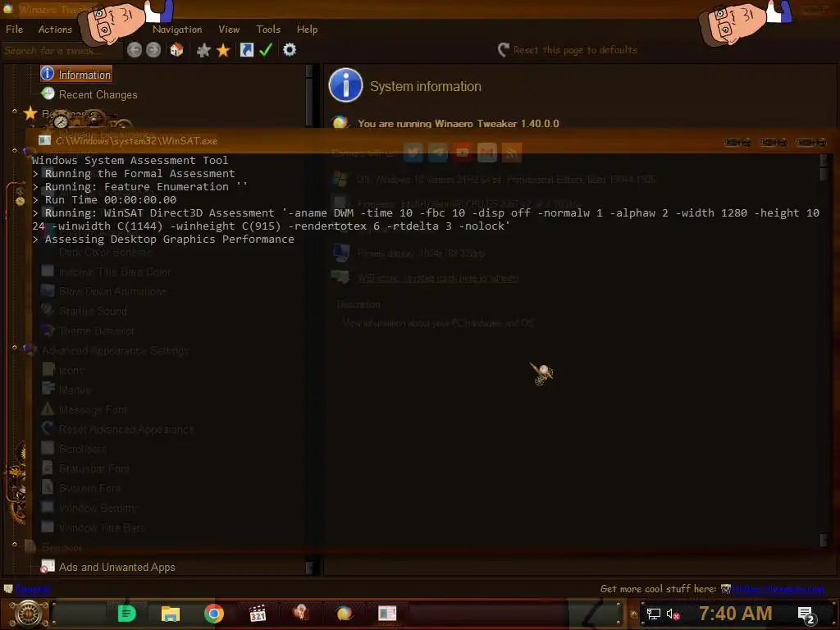Go forward with the right arrow toolbar icon
840x630 pixels.
click(153, 50)
